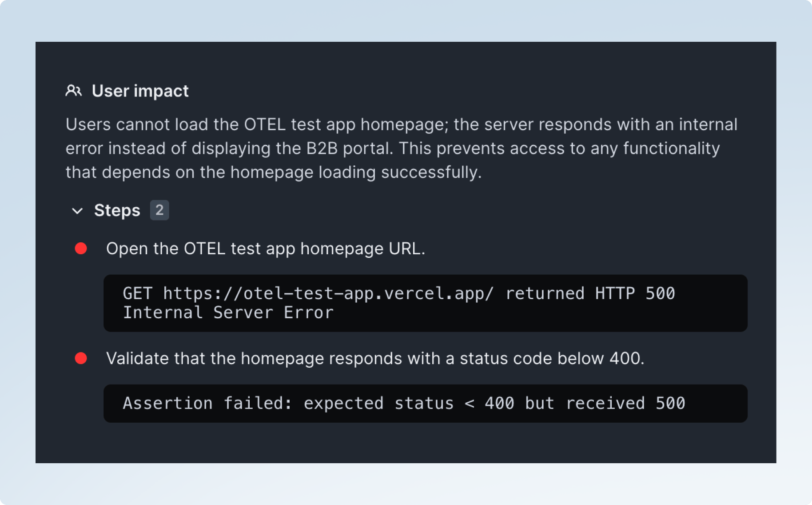
Task: Click the user impact description's first line
Action: [x=401, y=124]
